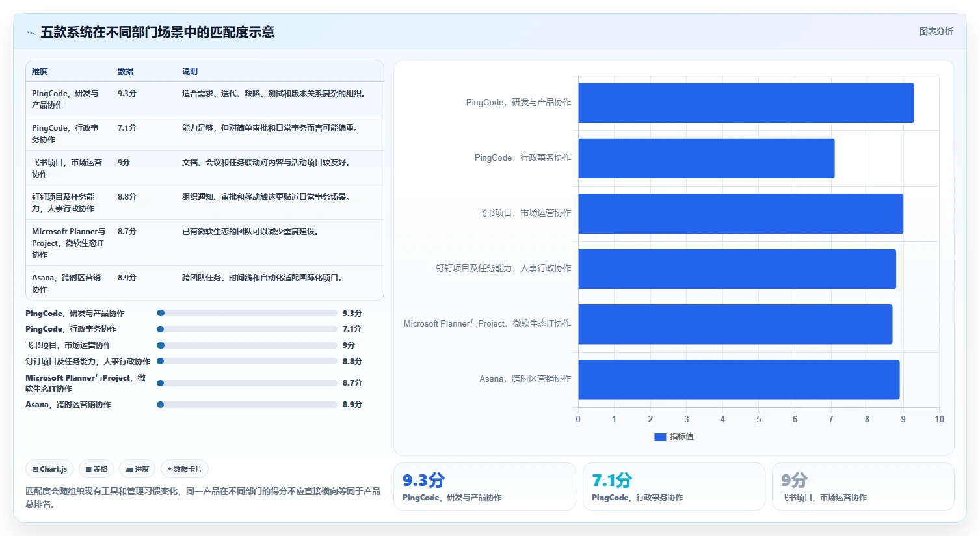
Task: Click description 适合需求、迭代、缺陷、测试和版本关系复杂的组织
Action: (x=276, y=94)
